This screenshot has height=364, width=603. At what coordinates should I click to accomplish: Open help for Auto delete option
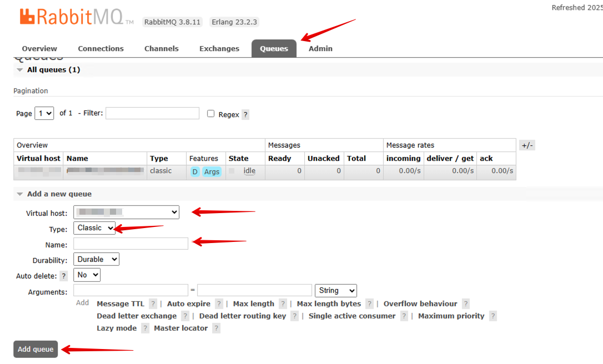(x=64, y=276)
